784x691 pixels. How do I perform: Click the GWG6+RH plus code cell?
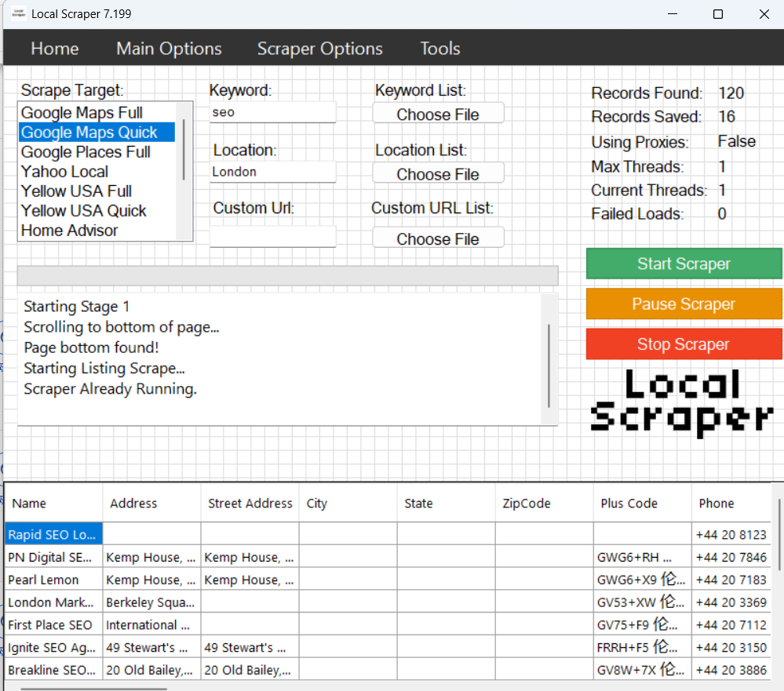click(x=643, y=557)
